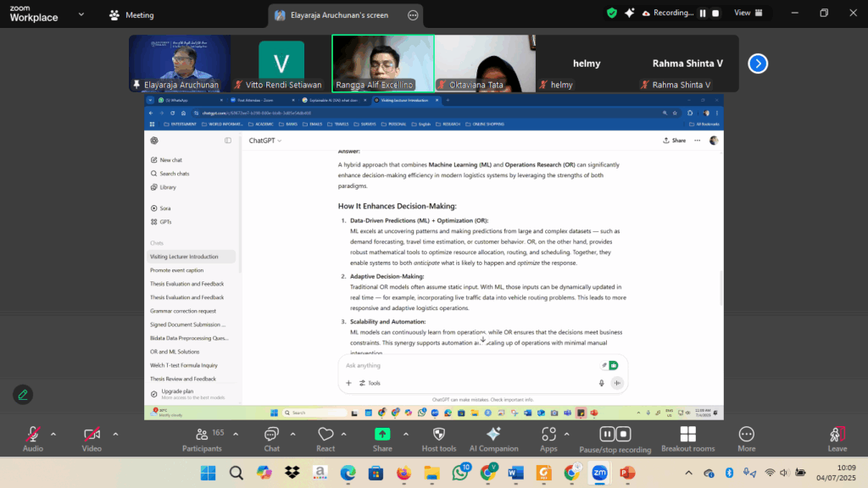Click the plus attach button in composer
The width and height of the screenshot is (868, 488).
348,383
